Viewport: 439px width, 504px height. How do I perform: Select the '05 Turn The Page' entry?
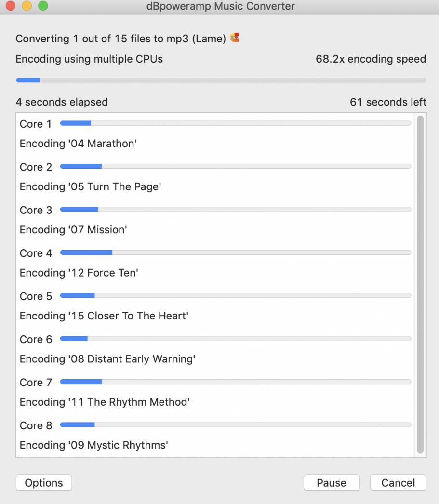[90, 186]
